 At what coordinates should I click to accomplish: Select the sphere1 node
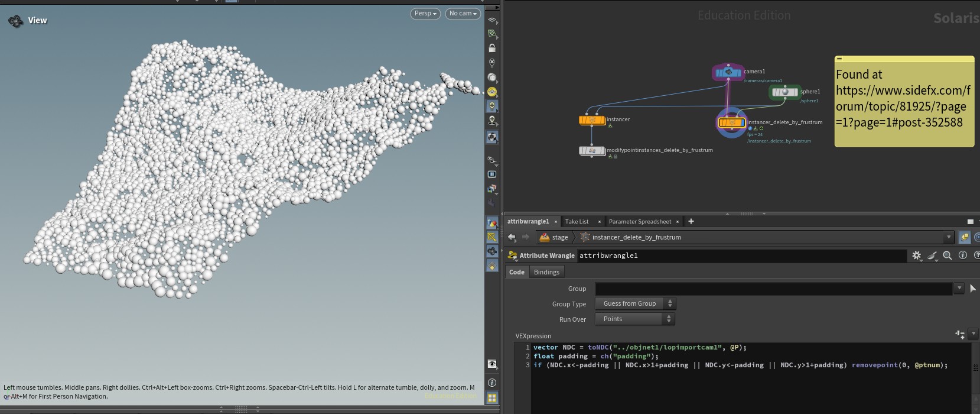[x=784, y=92]
